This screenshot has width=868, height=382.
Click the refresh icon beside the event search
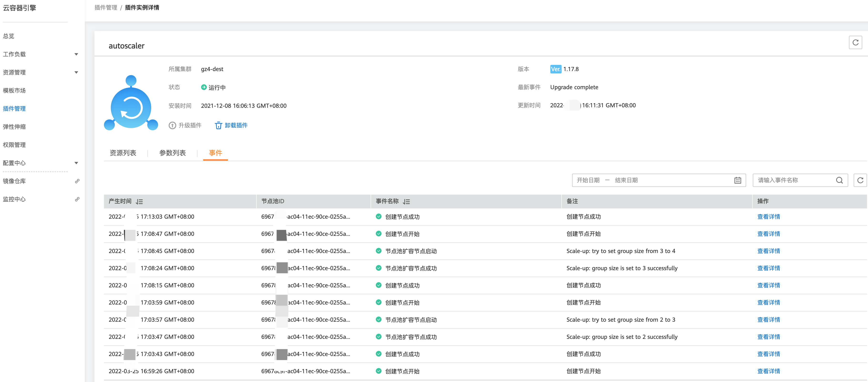click(x=860, y=180)
